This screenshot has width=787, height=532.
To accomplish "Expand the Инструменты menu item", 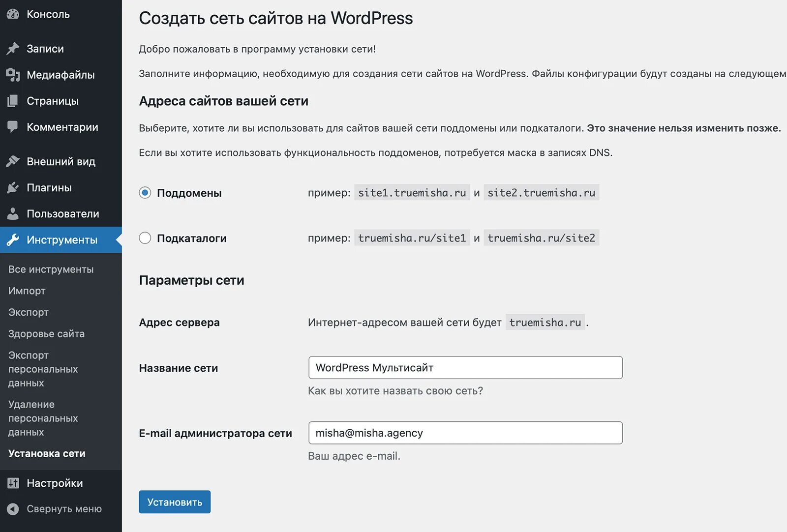I will [x=61, y=240].
